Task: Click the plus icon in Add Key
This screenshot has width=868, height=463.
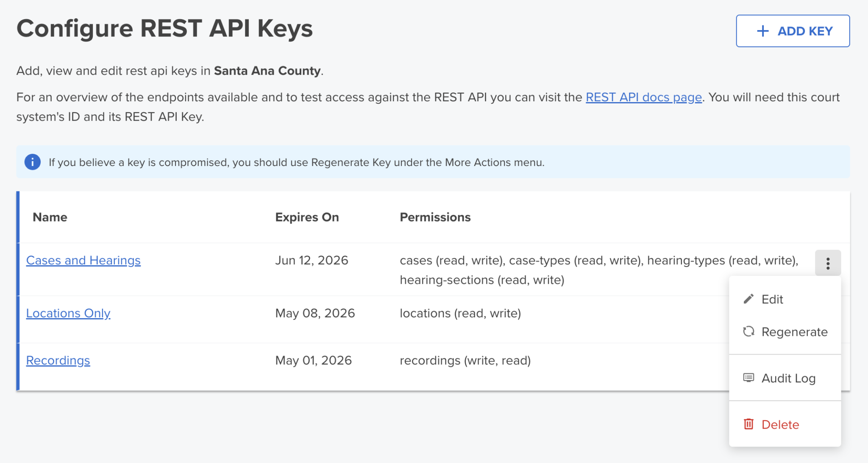Action: pyautogui.click(x=762, y=31)
